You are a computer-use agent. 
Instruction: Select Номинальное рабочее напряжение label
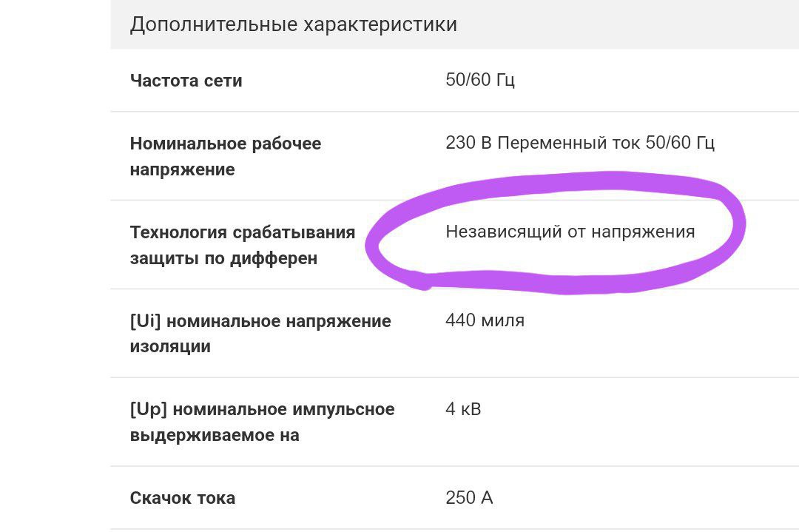(x=225, y=156)
